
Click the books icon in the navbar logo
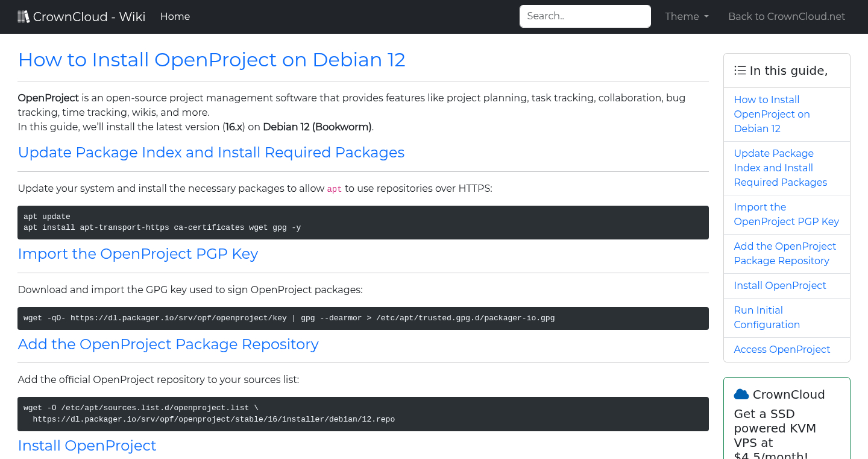coord(24,16)
